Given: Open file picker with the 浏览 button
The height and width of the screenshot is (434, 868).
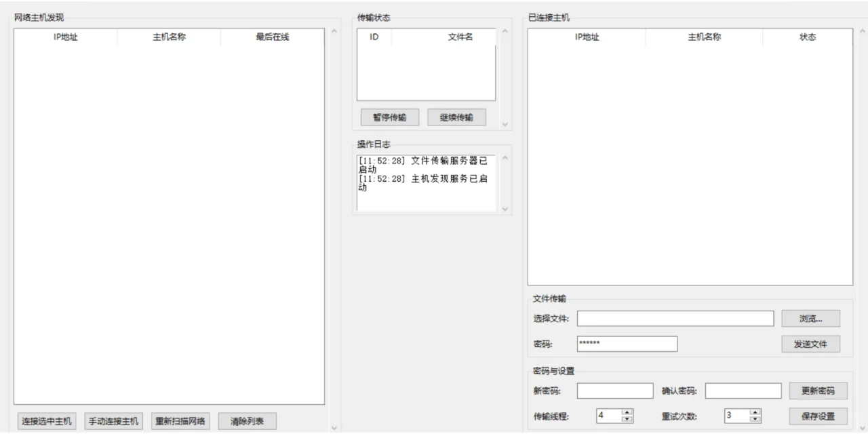Looking at the screenshot, I should [x=810, y=318].
